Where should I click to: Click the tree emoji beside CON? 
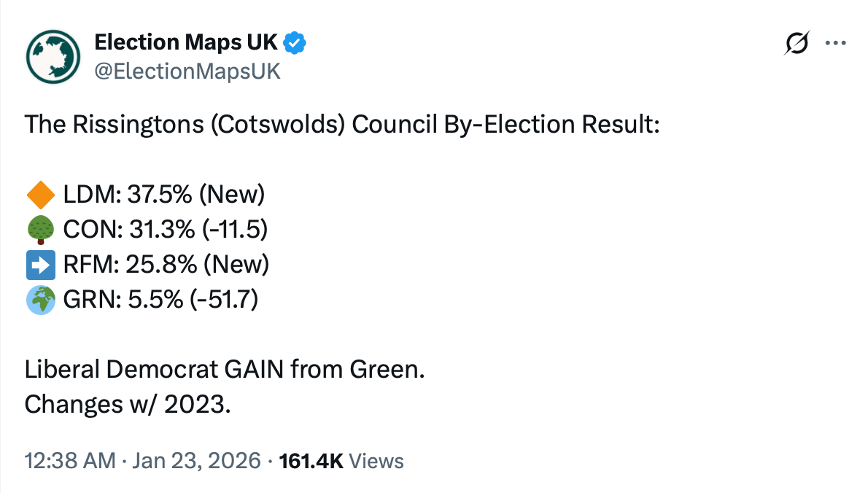pos(40,230)
